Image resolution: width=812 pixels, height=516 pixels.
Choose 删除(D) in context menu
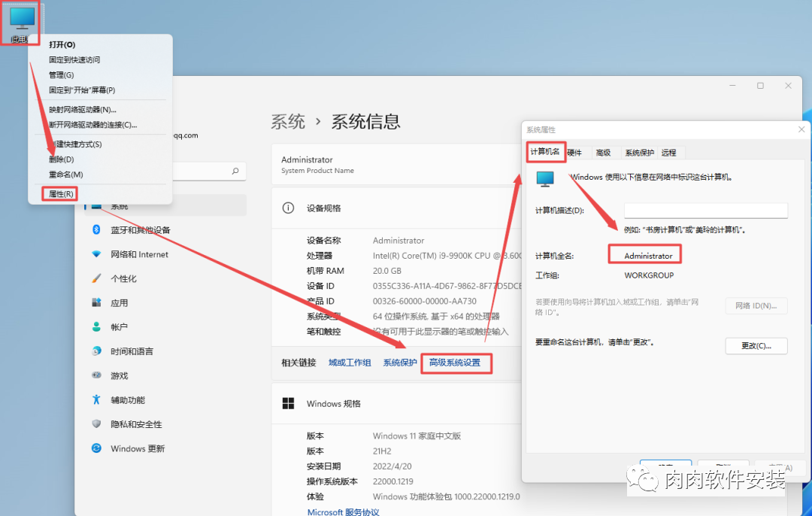[62, 159]
